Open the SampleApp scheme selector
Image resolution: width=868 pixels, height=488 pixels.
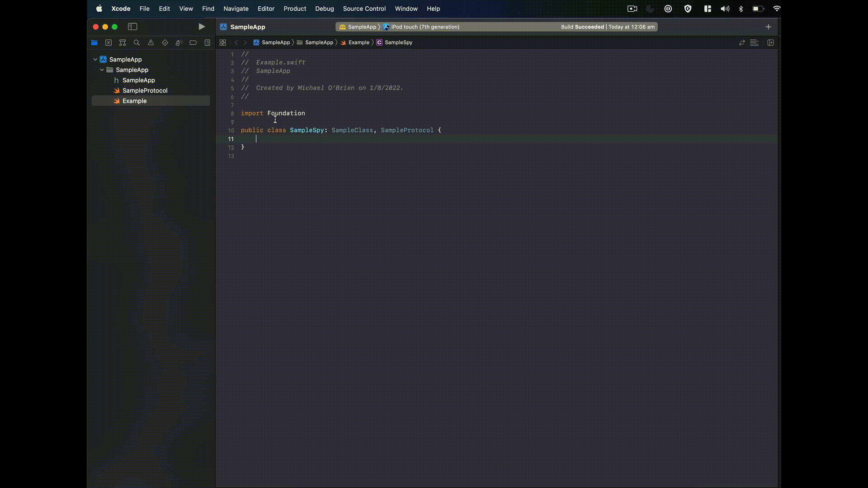(358, 27)
